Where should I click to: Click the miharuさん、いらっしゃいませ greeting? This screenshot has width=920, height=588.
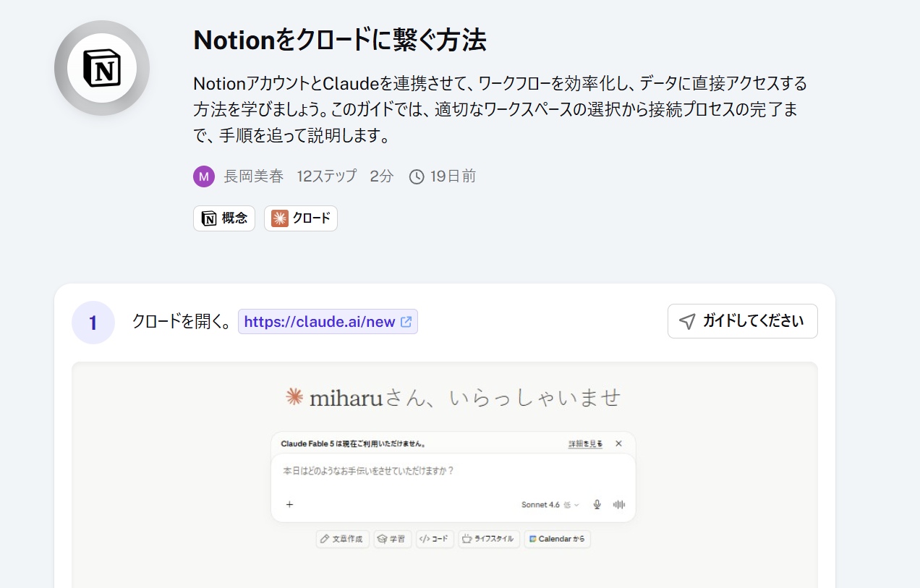pos(465,397)
